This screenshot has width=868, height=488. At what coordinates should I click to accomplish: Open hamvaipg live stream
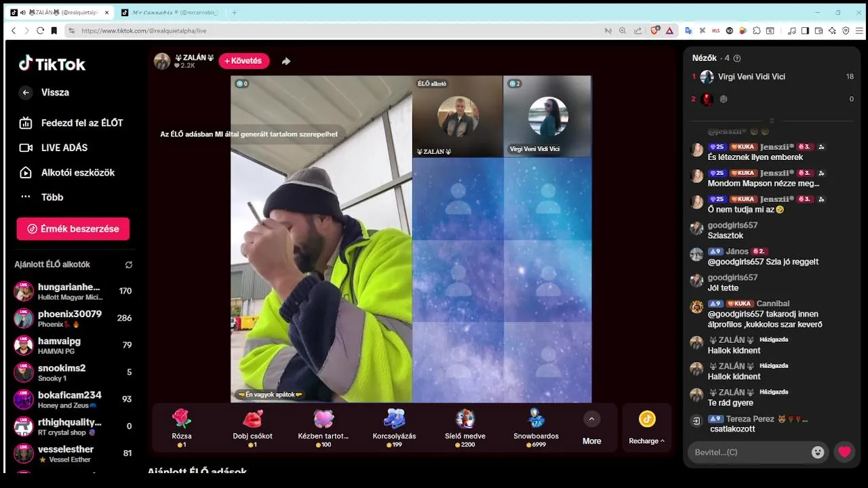click(x=73, y=346)
